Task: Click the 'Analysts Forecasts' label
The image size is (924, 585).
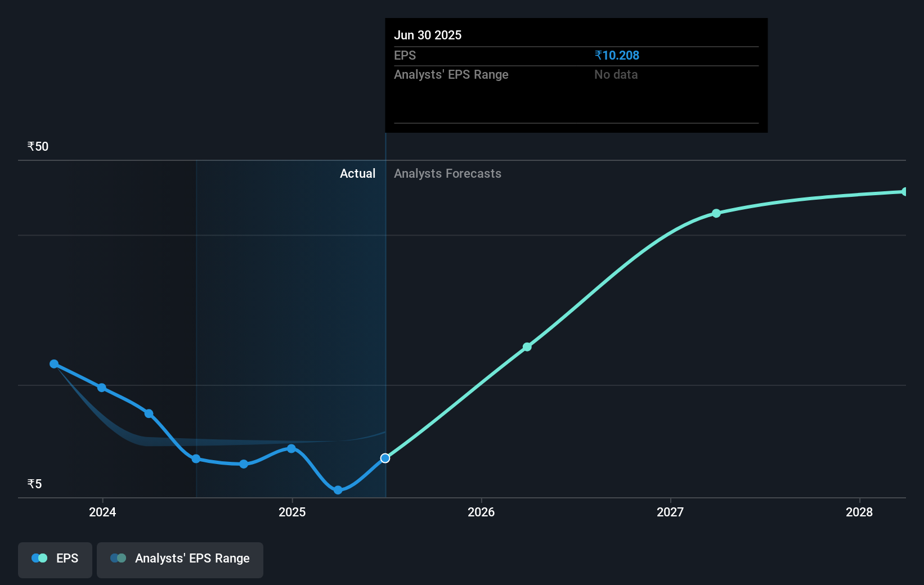Action: pos(447,173)
